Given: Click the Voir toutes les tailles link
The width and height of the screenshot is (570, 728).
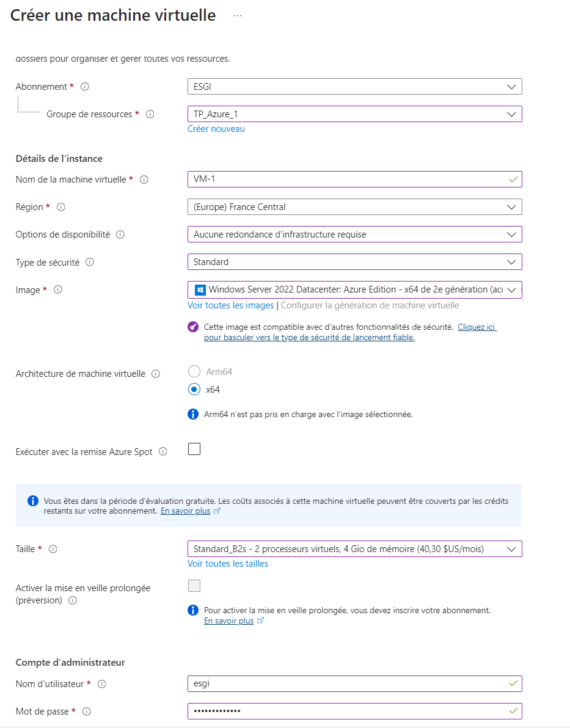Looking at the screenshot, I should click(x=228, y=564).
